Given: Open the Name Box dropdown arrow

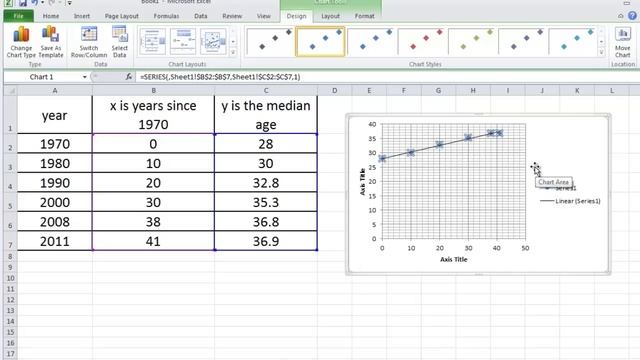Looking at the screenshot, I should 84,77.
